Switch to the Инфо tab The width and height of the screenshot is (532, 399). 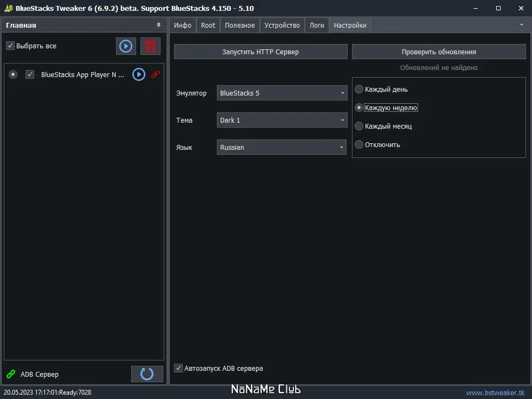(183, 26)
